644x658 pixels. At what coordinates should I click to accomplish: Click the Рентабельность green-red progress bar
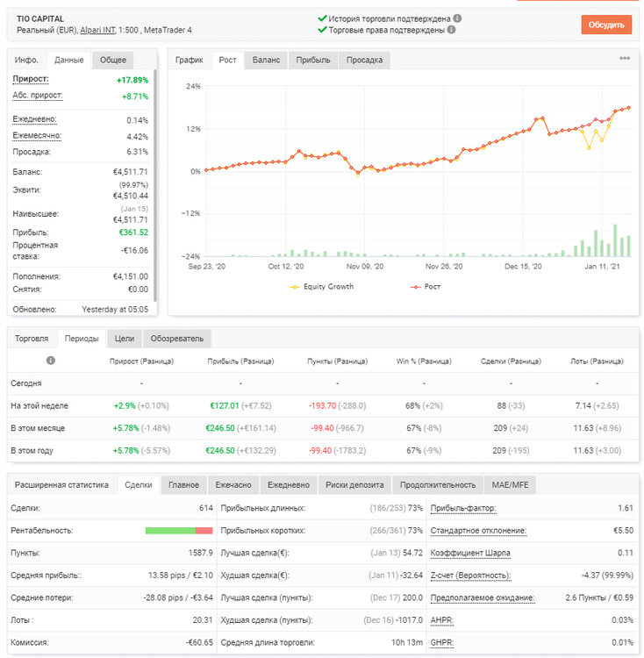[179, 531]
